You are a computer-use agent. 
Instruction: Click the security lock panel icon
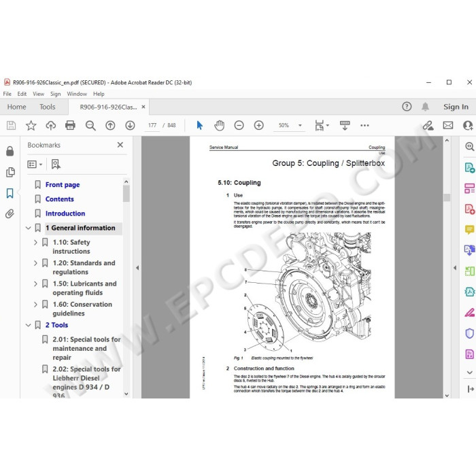coord(10,151)
